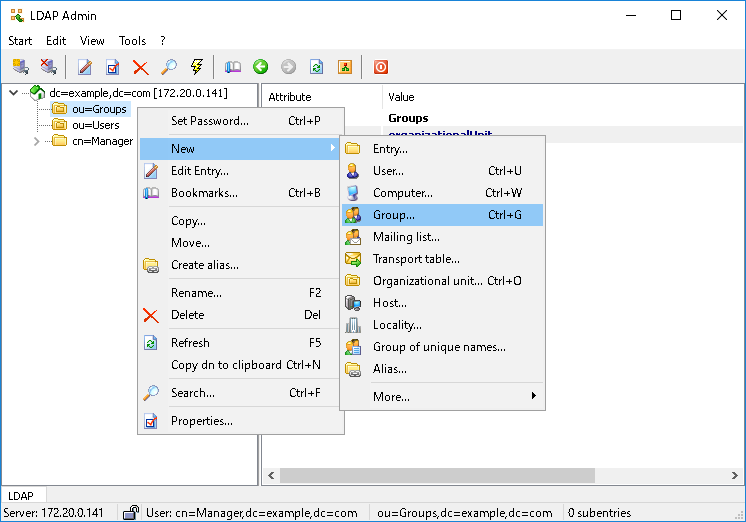This screenshot has width=746, height=522.
Task: Choose Search... from context menu
Action: click(241, 393)
